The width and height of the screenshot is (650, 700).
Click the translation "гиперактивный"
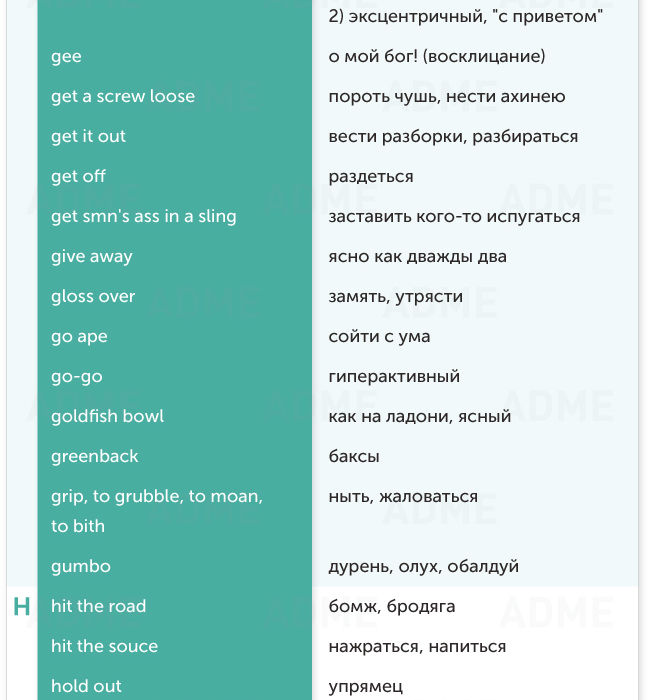coord(394,377)
